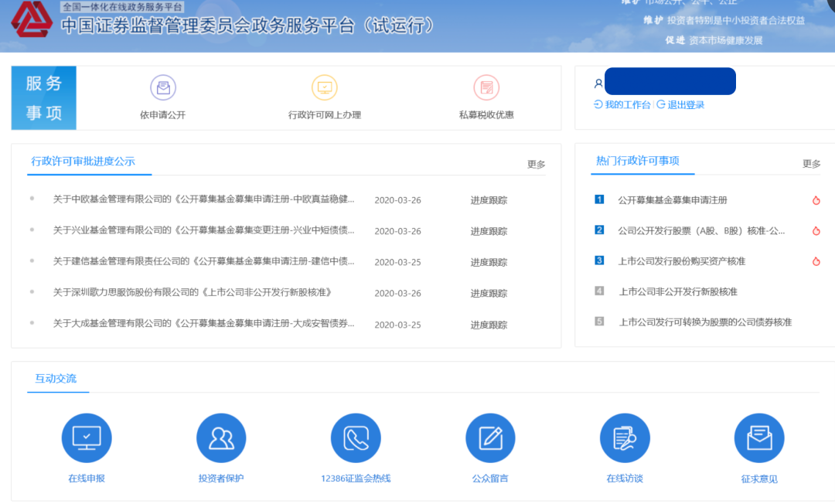Open the 中欧基金管理有限公司 progress entry
This screenshot has height=504, width=835.
203,199
